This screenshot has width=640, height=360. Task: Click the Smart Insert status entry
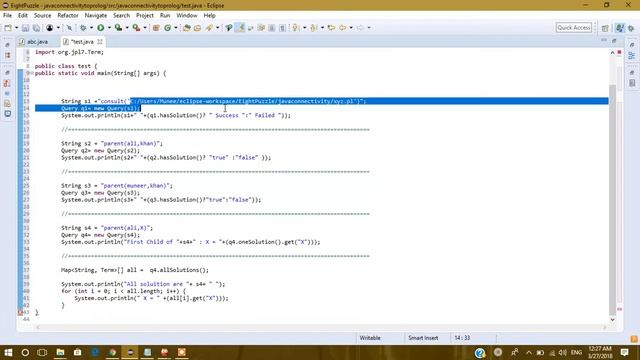click(423, 338)
